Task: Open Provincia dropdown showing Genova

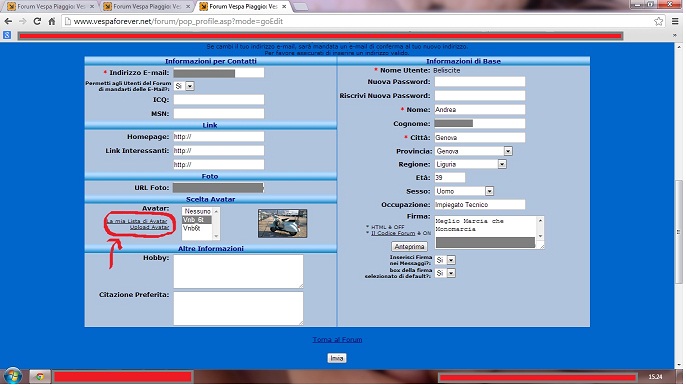Action: (x=473, y=151)
